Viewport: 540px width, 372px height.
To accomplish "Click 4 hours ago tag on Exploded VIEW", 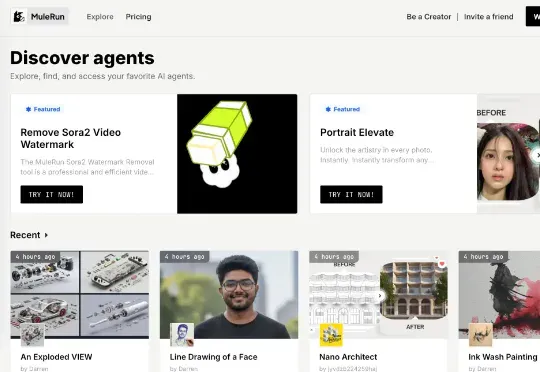I will (x=35, y=257).
